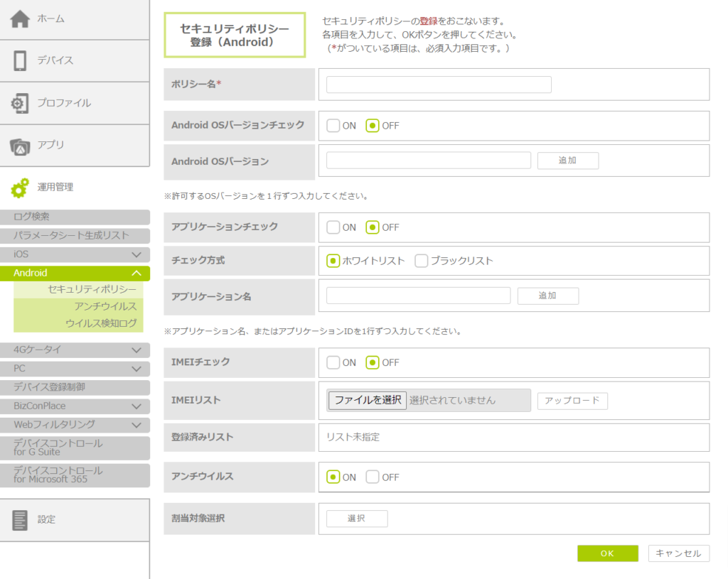The width and height of the screenshot is (728, 579).
Task: Click the green OK button
Action: [607, 553]
